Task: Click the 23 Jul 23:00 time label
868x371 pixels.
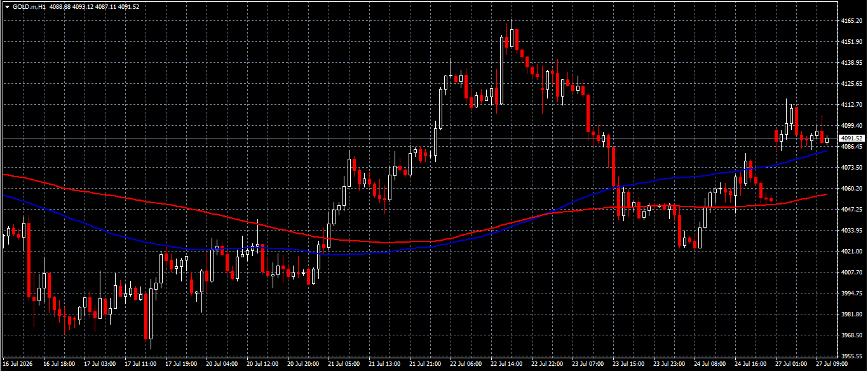Action: [669, 365]
